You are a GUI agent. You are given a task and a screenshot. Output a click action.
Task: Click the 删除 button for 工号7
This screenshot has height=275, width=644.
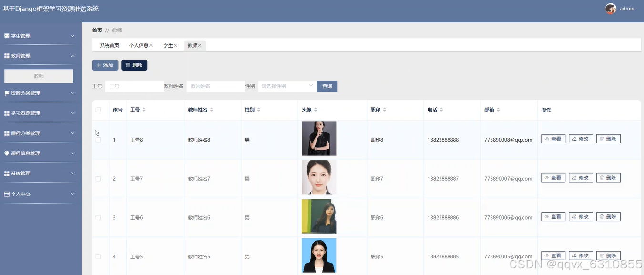pyautogui.click(x=608, y=178)
